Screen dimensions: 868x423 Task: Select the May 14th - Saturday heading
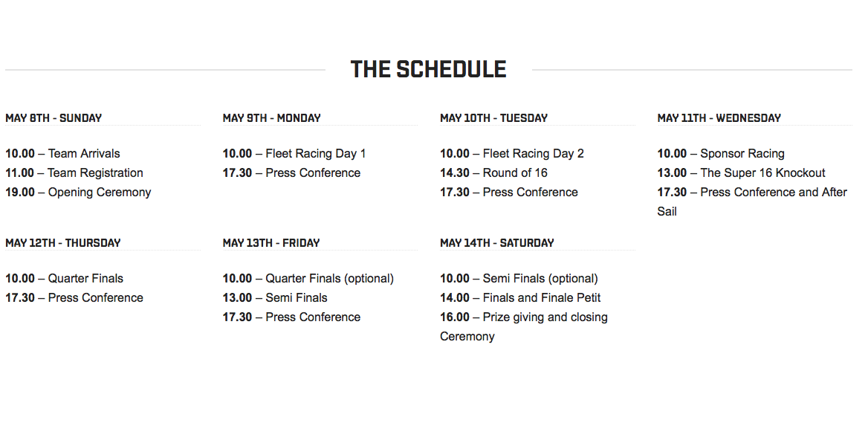coord(497,243)
